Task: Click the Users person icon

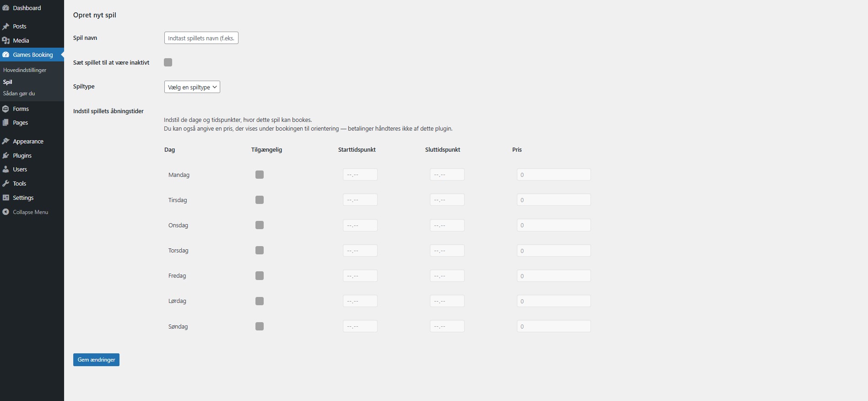Action: tap(6, 170)
